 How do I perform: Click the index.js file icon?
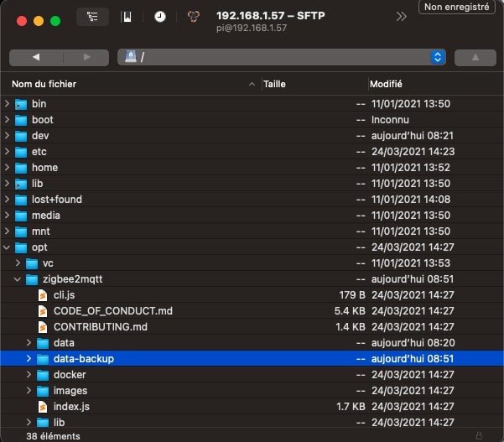pyautogui.click(x=44, y=407)
